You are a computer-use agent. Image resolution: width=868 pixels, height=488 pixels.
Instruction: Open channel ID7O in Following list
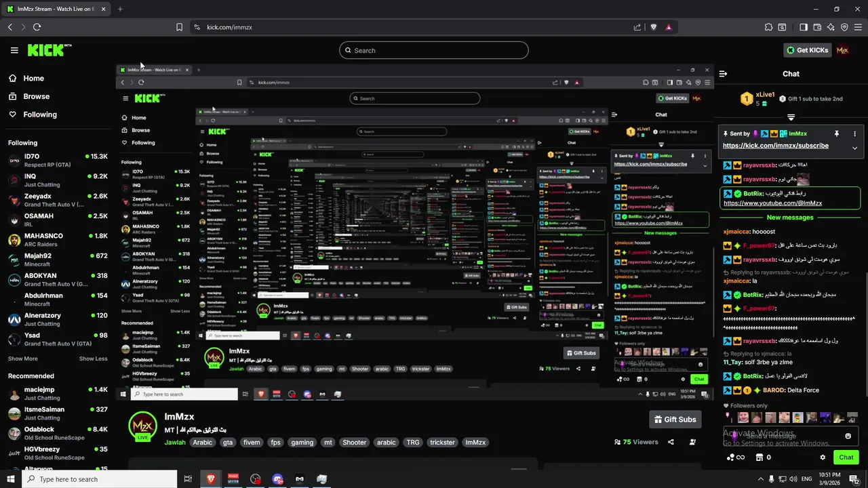pyautogui.click(x=58, y=161)
